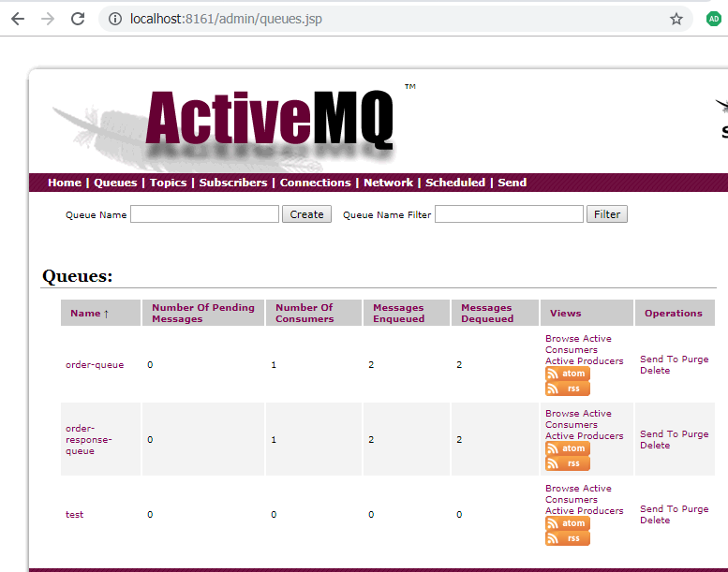
Task: Open atom feed for order-response-queue
Action: 568,448
